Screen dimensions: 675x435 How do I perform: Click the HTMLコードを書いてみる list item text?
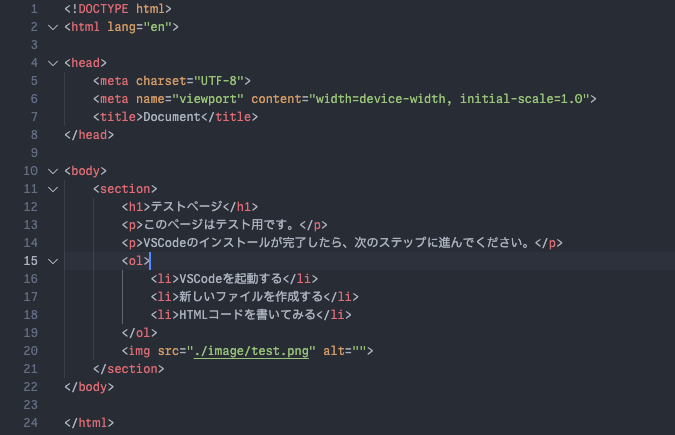(x=244, y=314)
